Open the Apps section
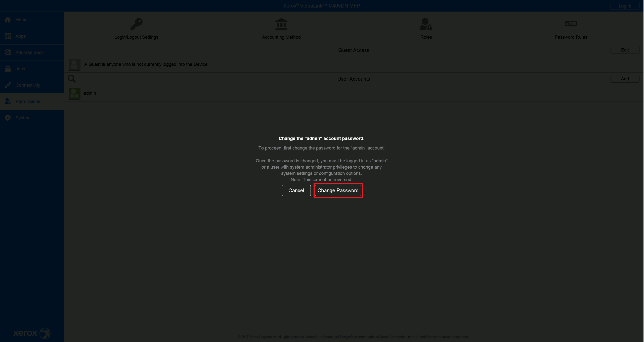 pos(8,36)
